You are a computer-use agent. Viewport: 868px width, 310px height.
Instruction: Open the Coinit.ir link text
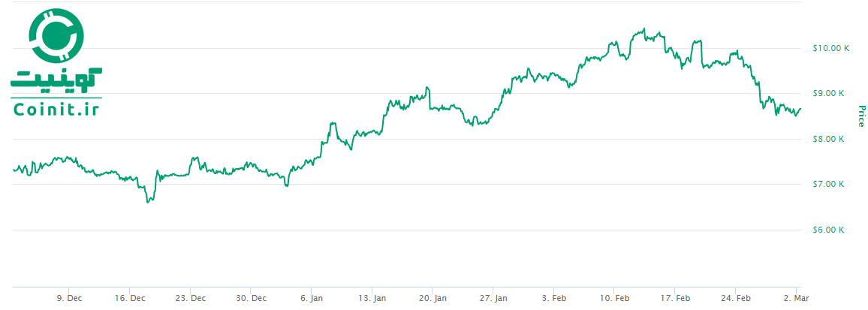coord(56,109)
